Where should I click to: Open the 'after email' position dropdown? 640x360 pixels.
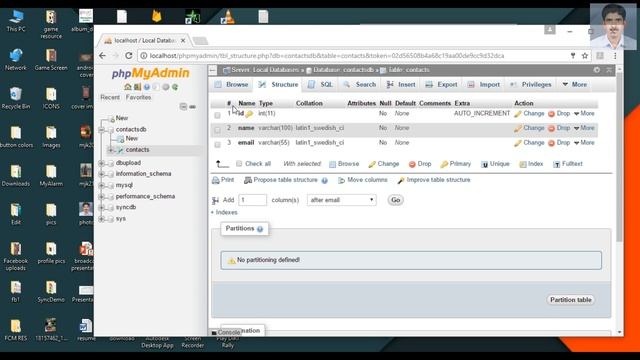[x=342, y=200]
